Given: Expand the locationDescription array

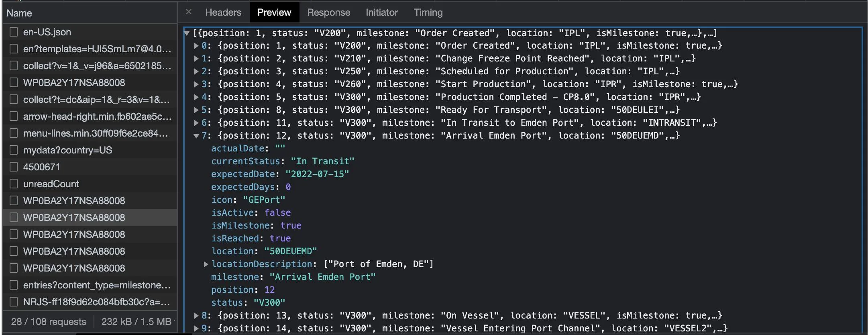Looking at the screenshot, I should click(206, 264).
